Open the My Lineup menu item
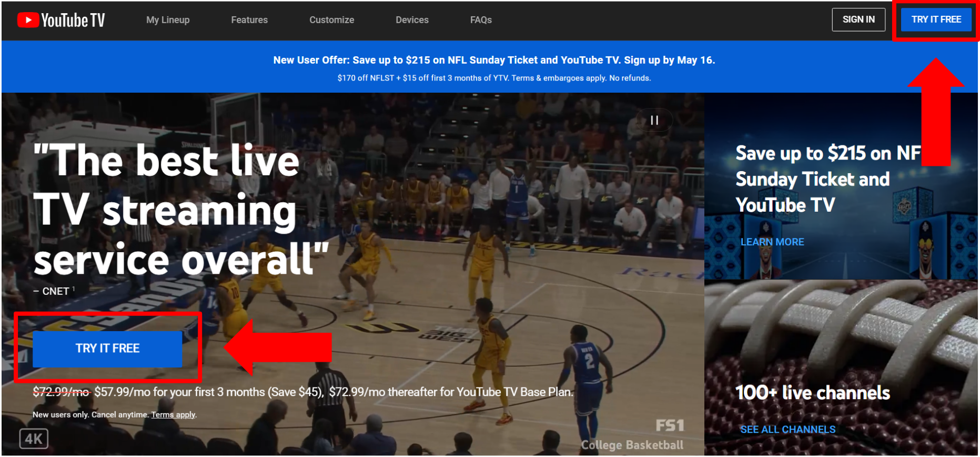 tap(168, 20)
